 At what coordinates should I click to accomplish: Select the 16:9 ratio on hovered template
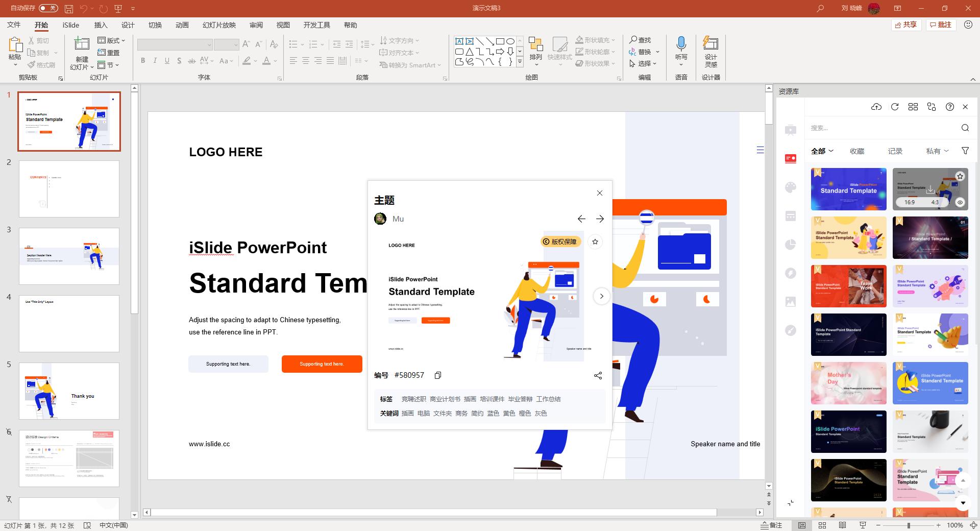pos(910,202)
